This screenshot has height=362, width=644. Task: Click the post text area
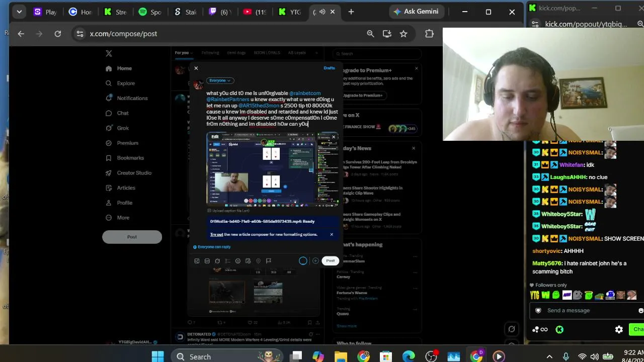(272, 108)
